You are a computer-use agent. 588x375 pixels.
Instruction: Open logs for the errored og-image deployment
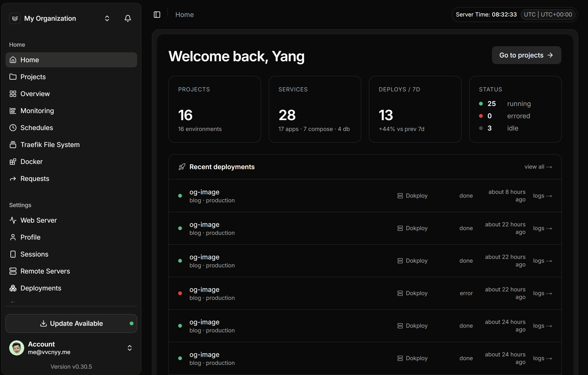pyautogui.click(x=542, y=293)
